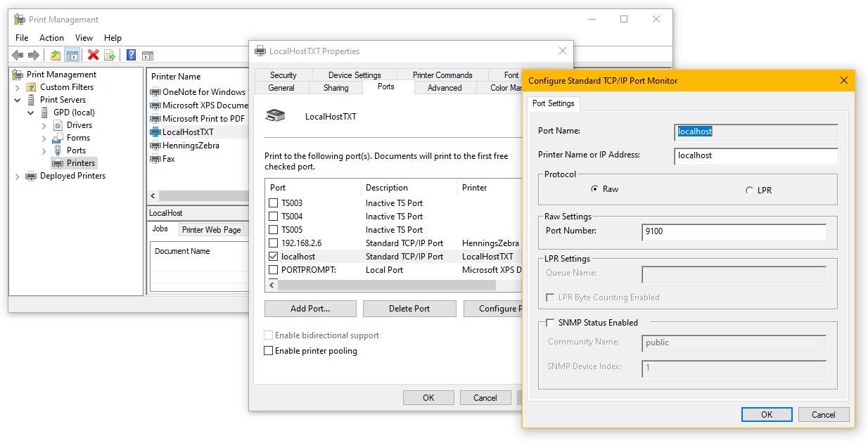The width and height of the screenshot is (868, 443).
Task: Click the Printer Name or IP Address field
Action: point(756,156)
